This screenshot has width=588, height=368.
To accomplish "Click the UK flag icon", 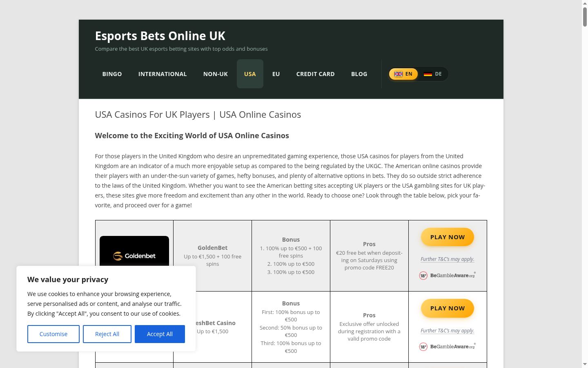I will 399,74.
